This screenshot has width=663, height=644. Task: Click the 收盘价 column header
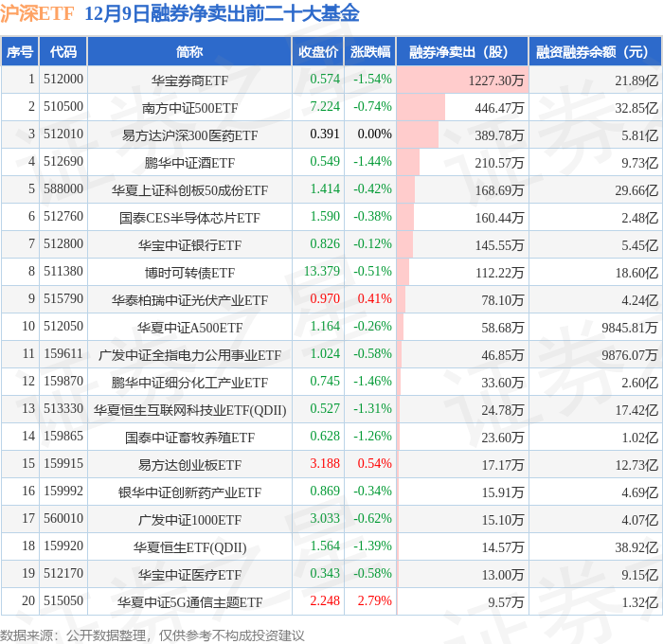318,51
